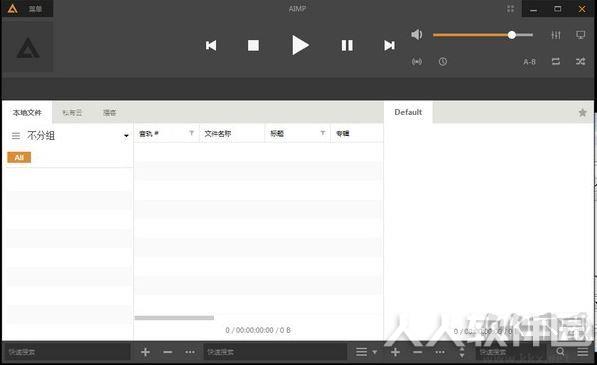Click the library table horizontal scrollbar
This screenshot has height=365, width=597.
174,318
